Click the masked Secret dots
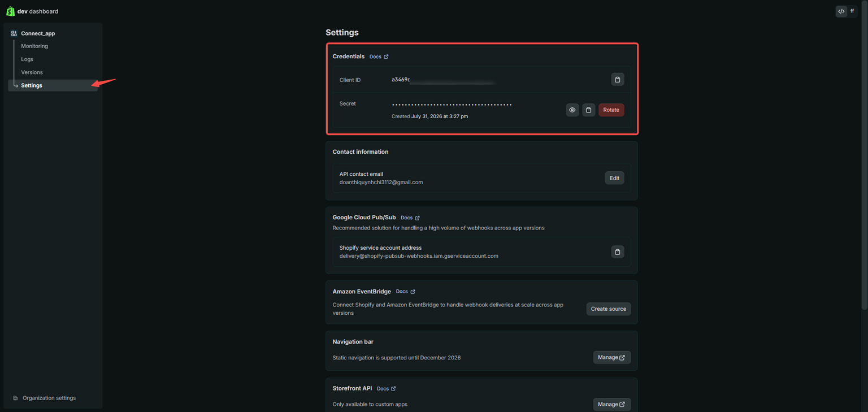Image resolution: width=868 pixels, height=412 pixels. (x=452, y=105)
